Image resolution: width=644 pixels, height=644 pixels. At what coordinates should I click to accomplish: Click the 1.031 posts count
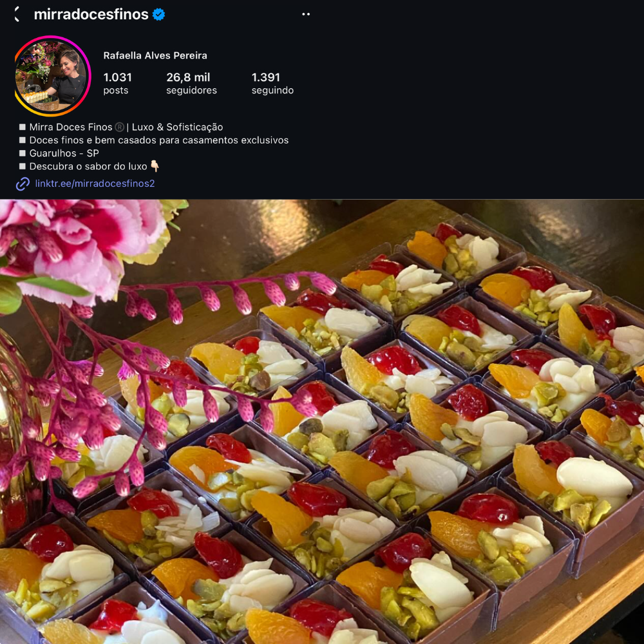point(117,83)
